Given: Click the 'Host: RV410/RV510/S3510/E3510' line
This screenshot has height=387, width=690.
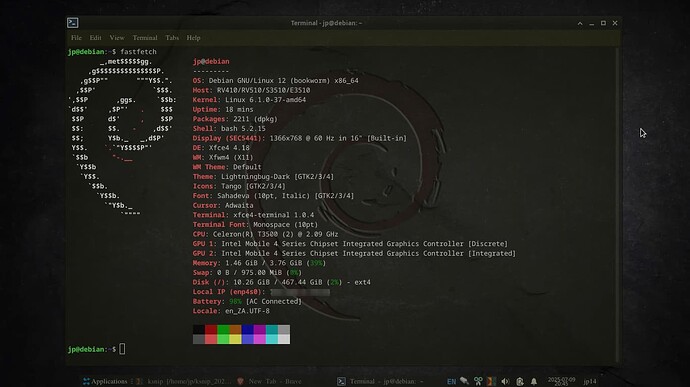Looking at the screenshot, I should click(251, 90).
